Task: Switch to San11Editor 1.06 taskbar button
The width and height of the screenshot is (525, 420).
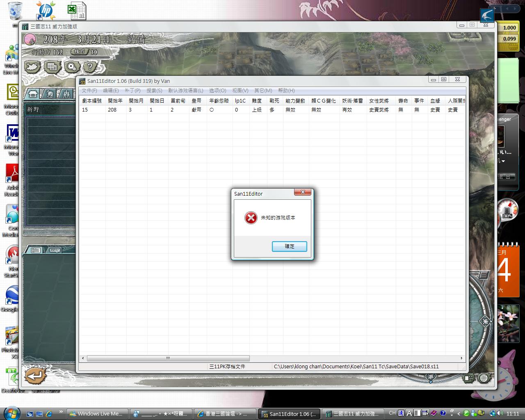Action: tap(290, 414)
